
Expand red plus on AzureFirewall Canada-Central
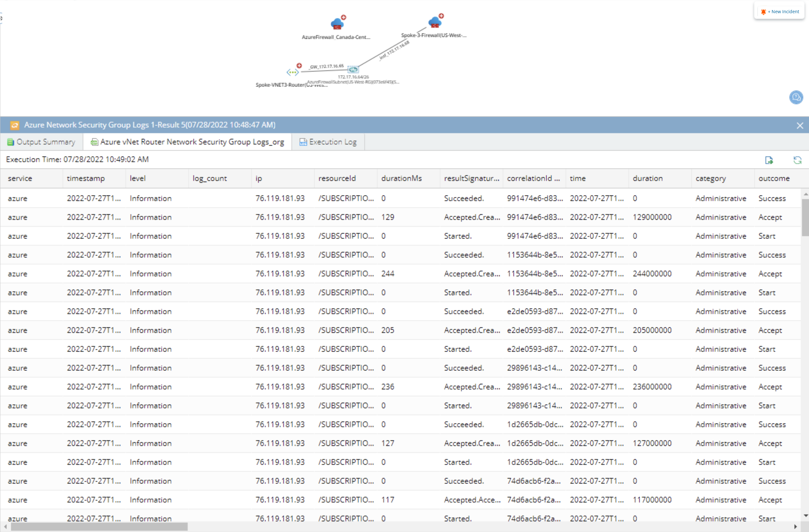click(344, 17)
